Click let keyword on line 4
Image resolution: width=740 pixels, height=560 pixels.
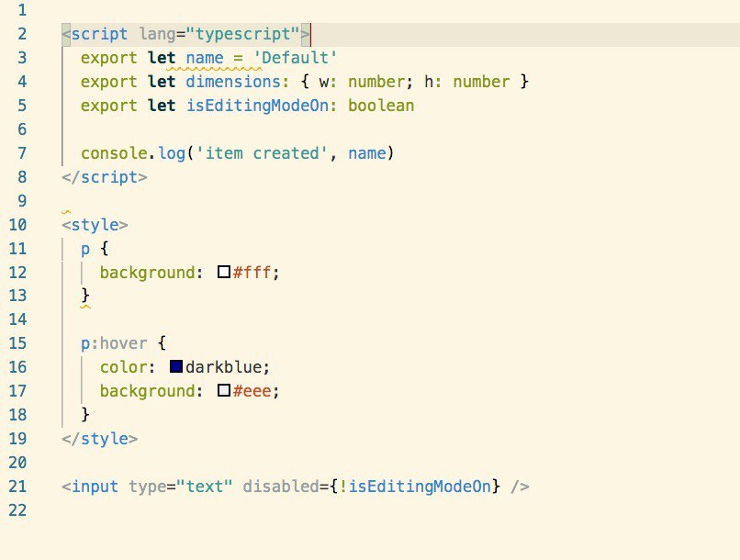pyautogui.click(x=162, y=82)
